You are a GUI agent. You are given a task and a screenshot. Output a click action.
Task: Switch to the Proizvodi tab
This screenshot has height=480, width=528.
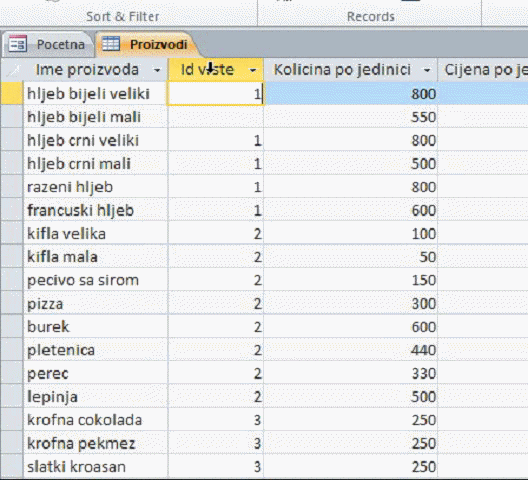[x=147, y=44]
